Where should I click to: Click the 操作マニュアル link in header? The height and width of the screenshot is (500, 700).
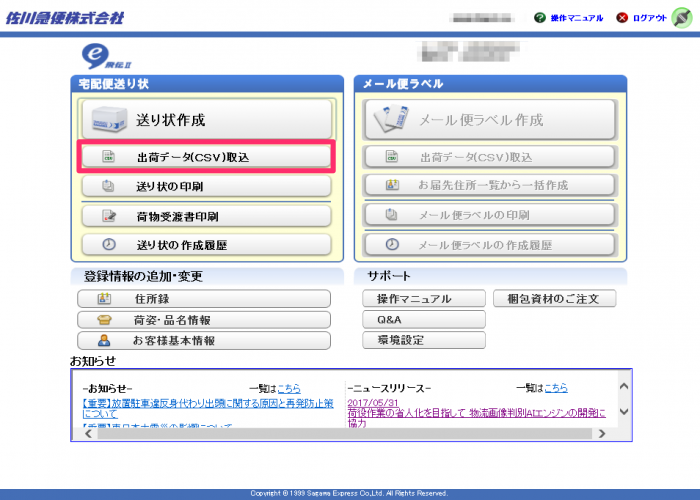(x=577, y=18)
